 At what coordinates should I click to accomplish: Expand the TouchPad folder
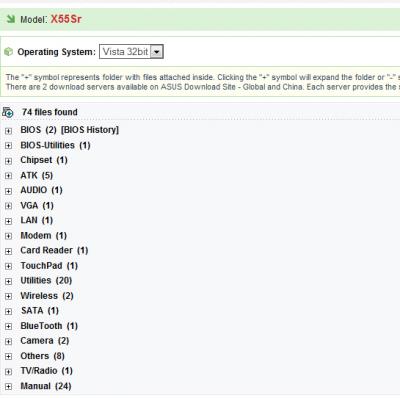(8, 266)
